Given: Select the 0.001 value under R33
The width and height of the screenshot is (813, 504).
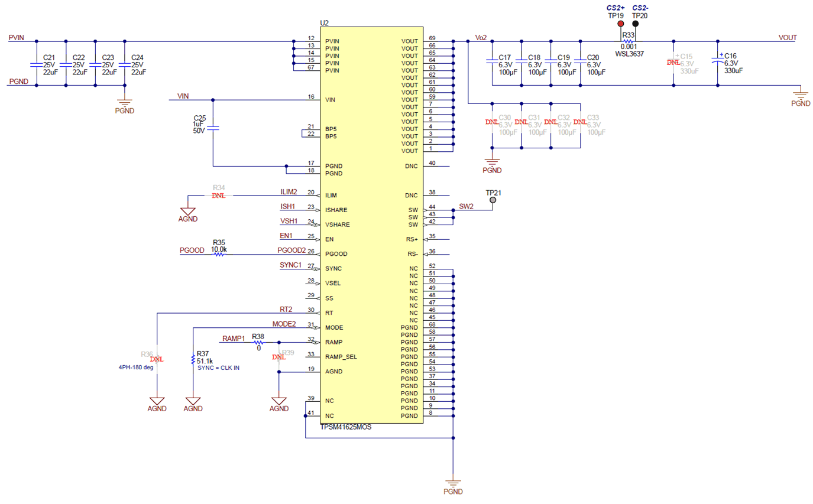Looking at the screenshot, I should point(629,46).
